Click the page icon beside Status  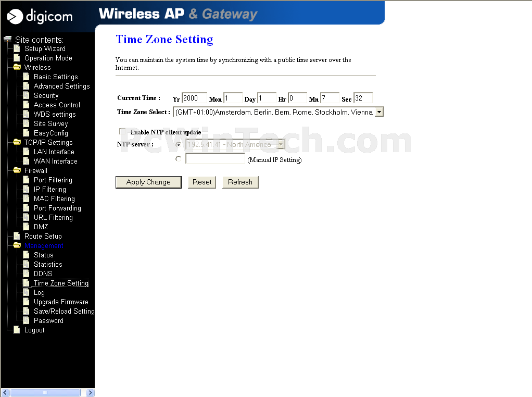coord(26,255)
